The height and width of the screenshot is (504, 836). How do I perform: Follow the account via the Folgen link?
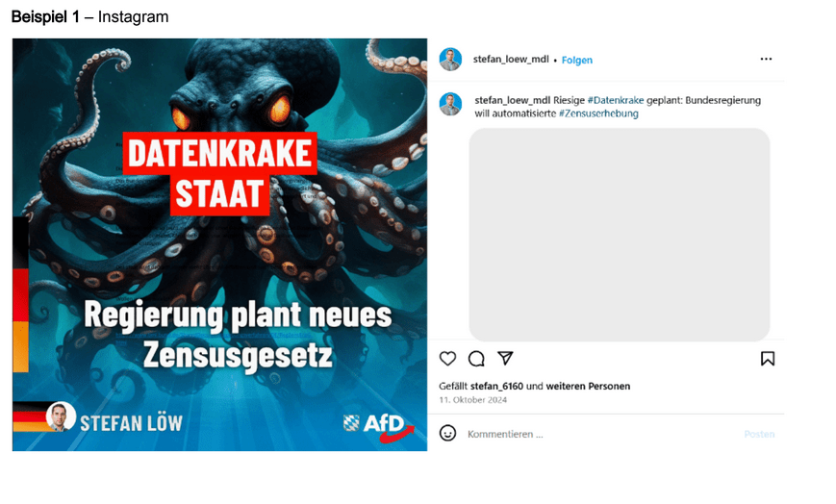(x=577, y=61)
